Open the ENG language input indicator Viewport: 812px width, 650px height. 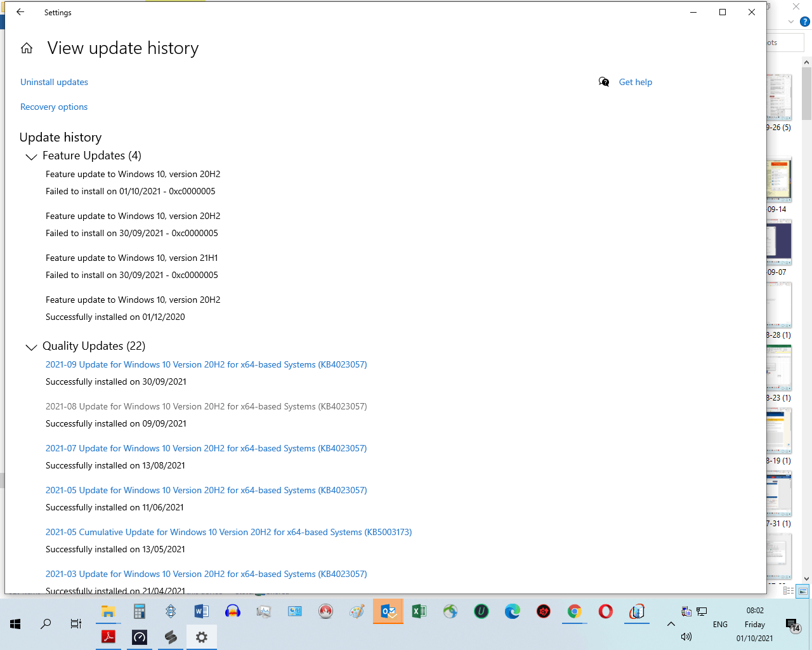[x=720, y=625]
